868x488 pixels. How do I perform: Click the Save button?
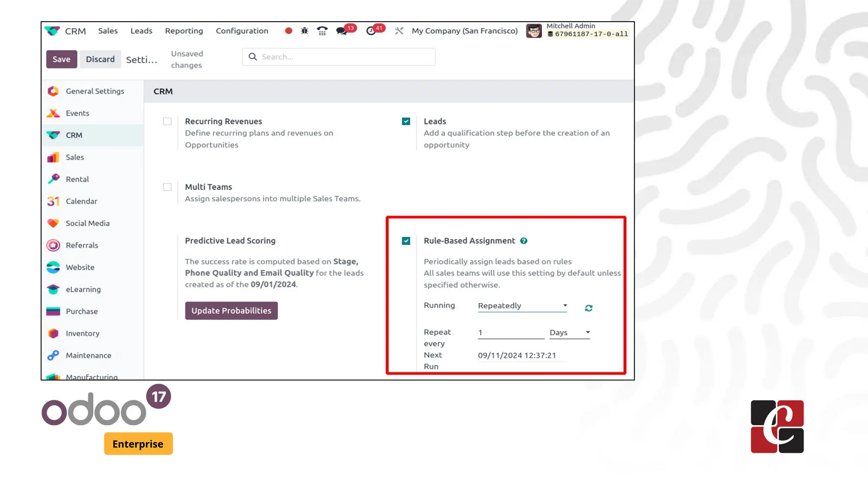(x=61, y=59)
